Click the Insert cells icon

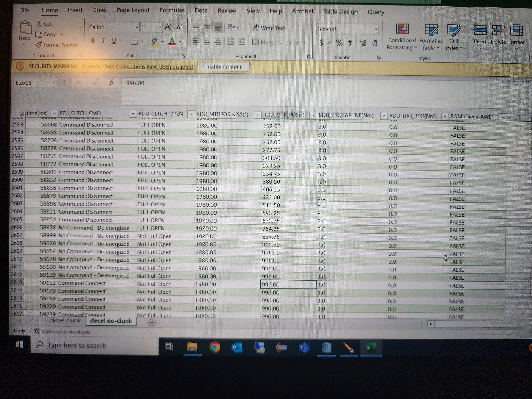480,31
